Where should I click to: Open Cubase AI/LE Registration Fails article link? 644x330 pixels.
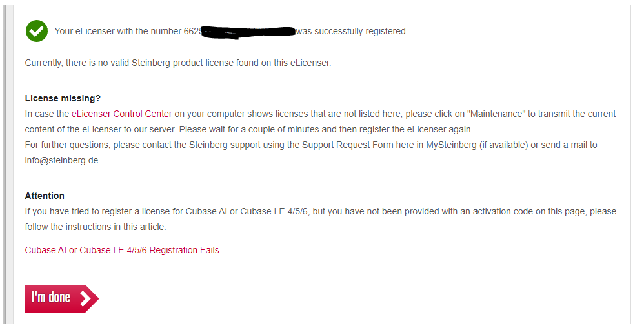[122, 250]
